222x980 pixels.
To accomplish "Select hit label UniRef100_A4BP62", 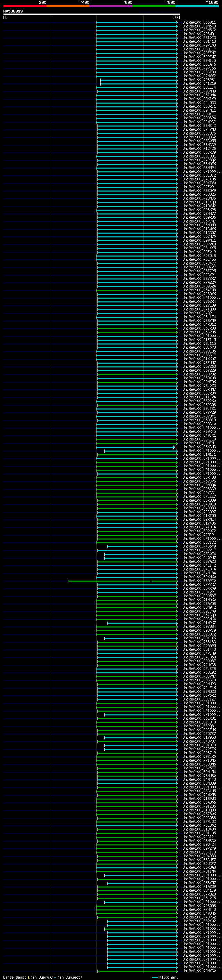I will pos(199,917).
